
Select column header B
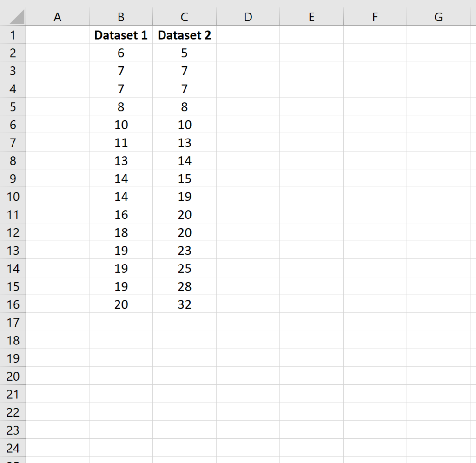click(x=121, y=17)
